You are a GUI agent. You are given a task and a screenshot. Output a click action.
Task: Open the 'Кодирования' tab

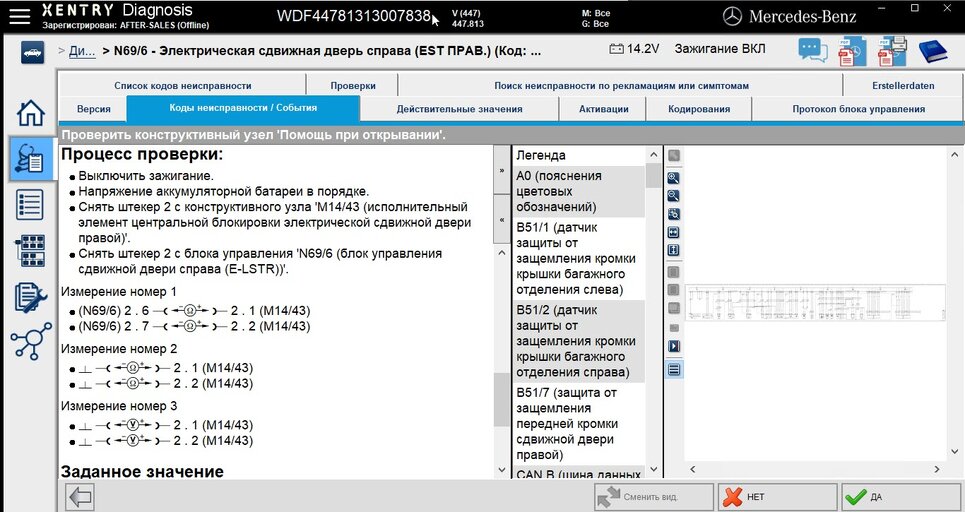click(699, 109)
